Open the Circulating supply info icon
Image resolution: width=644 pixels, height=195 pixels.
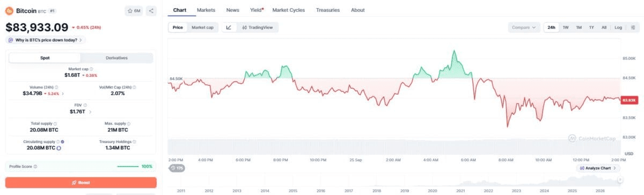(x=57, y=142)
